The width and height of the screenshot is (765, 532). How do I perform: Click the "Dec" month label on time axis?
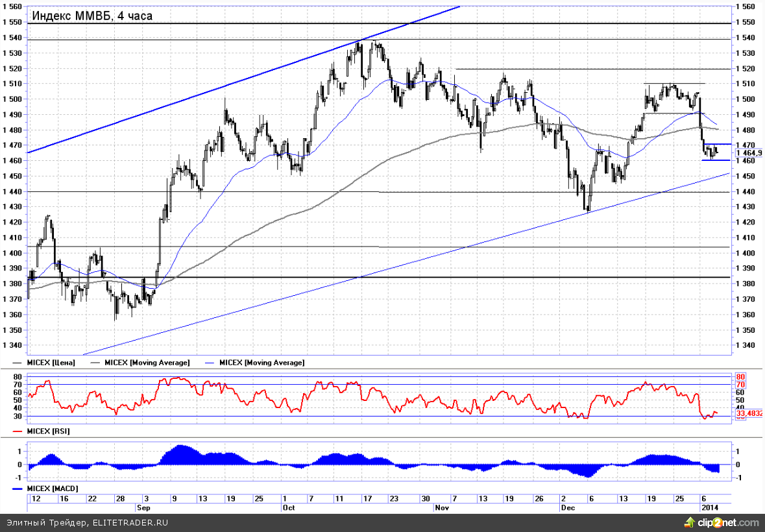tap(568, 507)
